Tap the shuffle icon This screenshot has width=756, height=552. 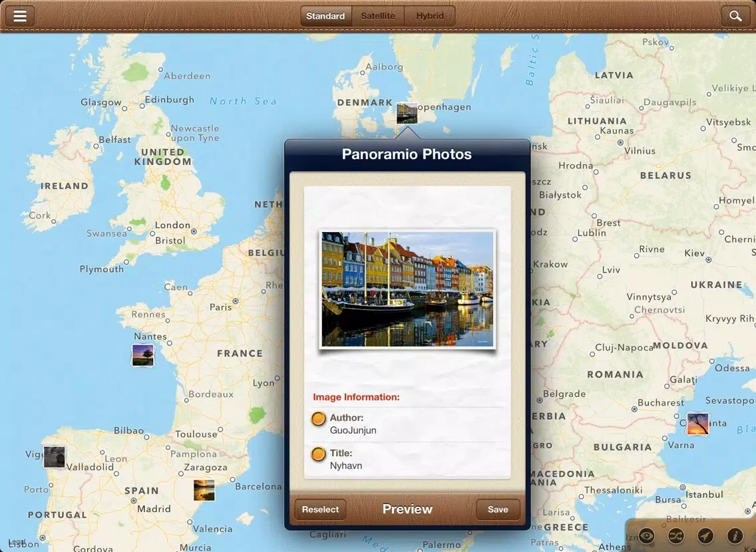676,535
